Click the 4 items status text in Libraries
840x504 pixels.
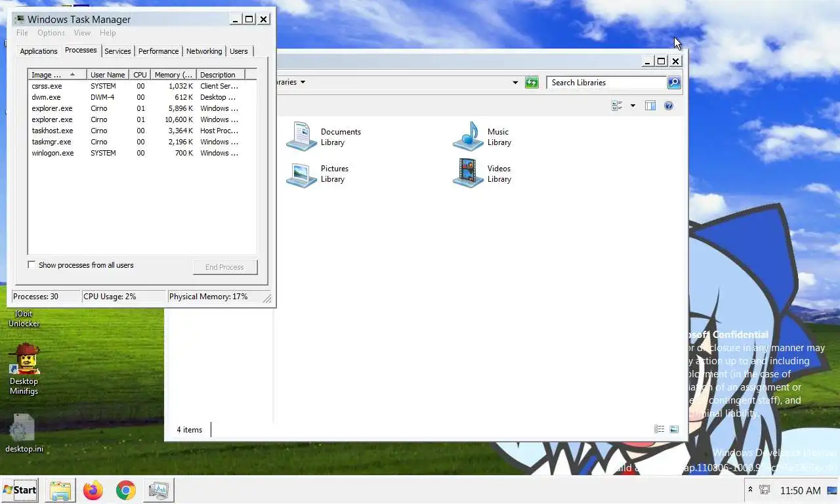189,430
